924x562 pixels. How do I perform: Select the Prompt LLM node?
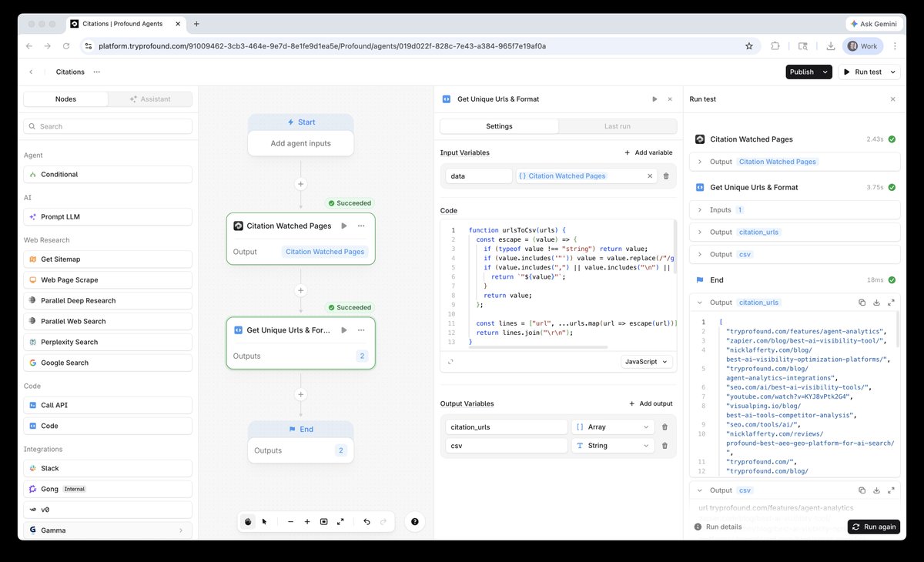[108, 217]
